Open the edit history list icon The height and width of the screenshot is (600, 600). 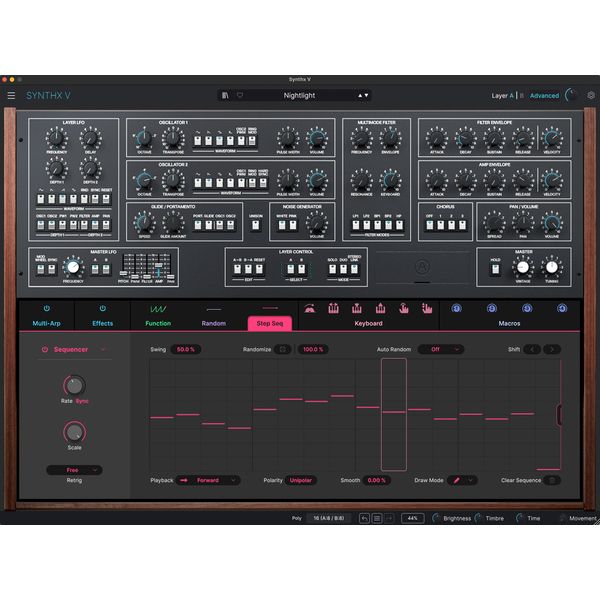tap(377, 518)
